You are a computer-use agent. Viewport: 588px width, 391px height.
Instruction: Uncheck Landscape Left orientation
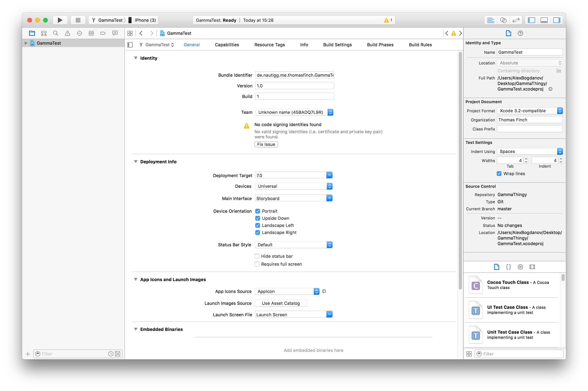click(x=257, y=225)
